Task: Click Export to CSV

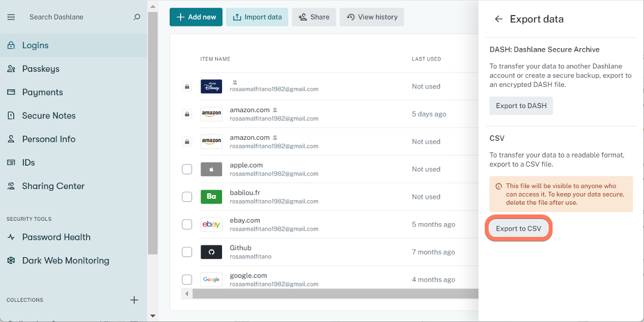Action: pos(519,228)
